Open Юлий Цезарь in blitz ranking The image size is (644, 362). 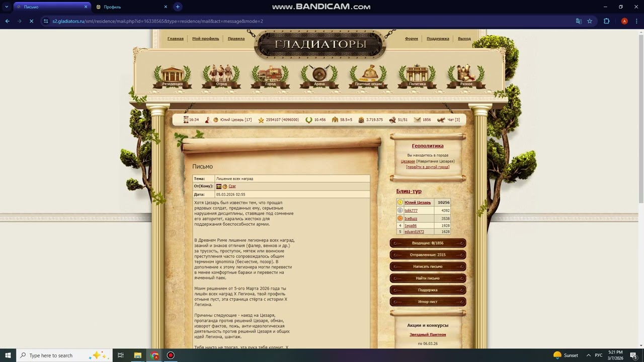(x=418, y=203)
